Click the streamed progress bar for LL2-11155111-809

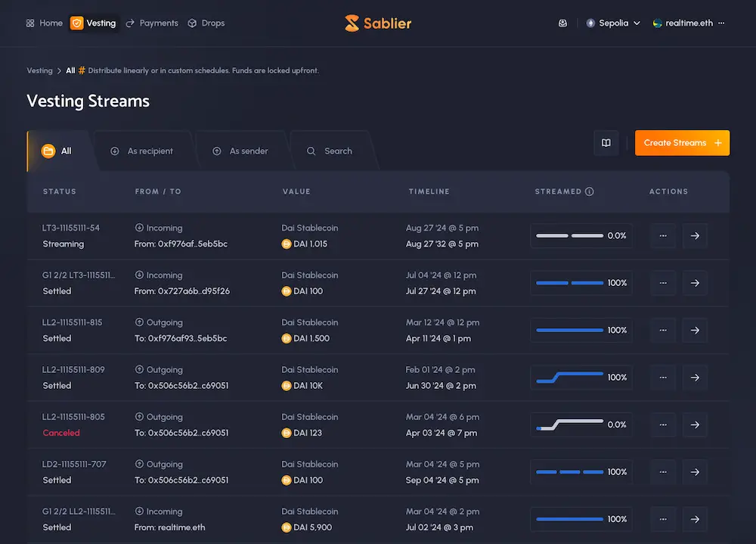[570, 378]
